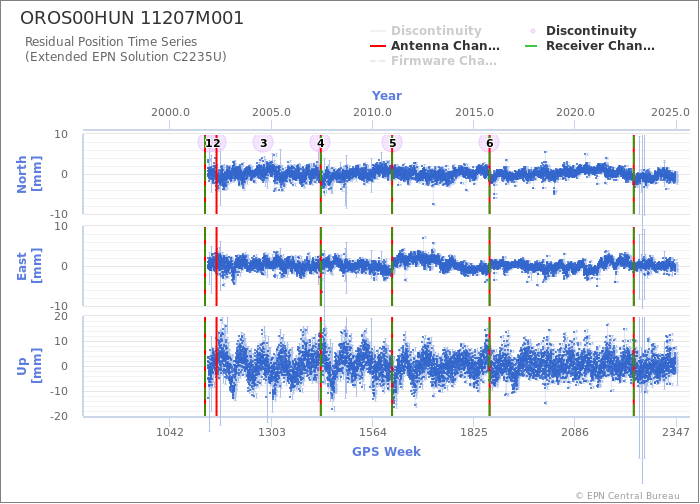Click the East [mm] axis label
700x504 pixels.
(29, 266)
